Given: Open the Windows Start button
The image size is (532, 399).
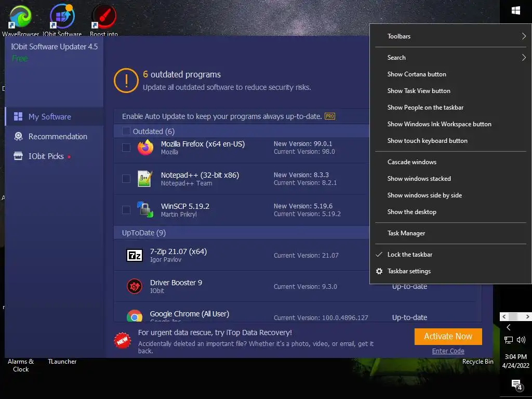Looking at the screenshot, I should [516, 10].
